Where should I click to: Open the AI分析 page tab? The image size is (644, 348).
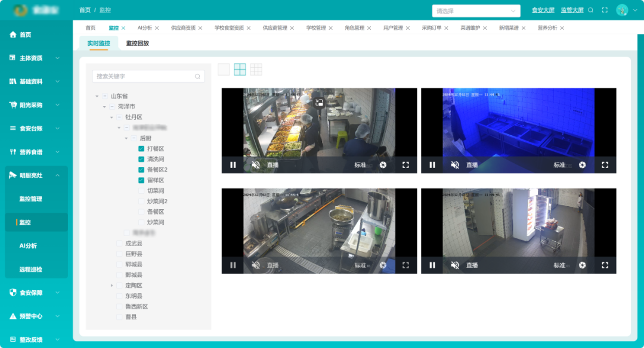click(144, 28)
